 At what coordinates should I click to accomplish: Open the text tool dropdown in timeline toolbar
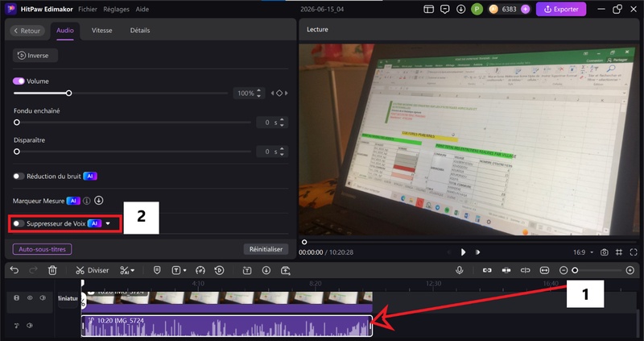point(179,270)
